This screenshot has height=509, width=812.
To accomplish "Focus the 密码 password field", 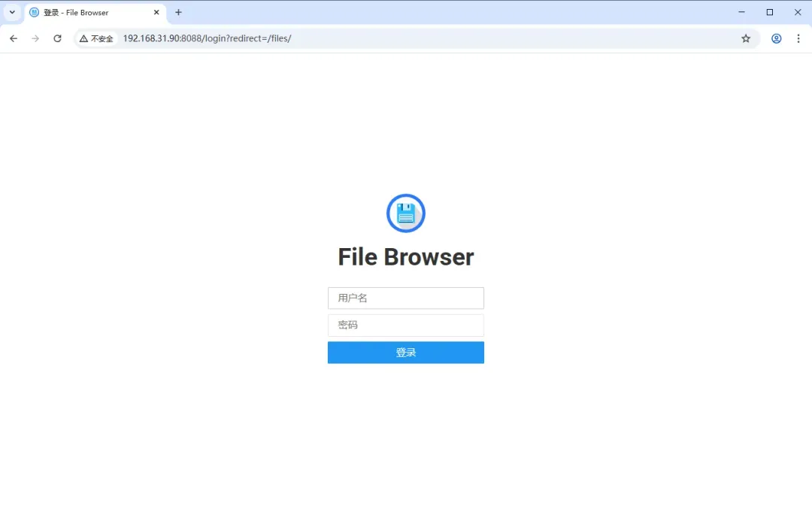I will [405, 325].
